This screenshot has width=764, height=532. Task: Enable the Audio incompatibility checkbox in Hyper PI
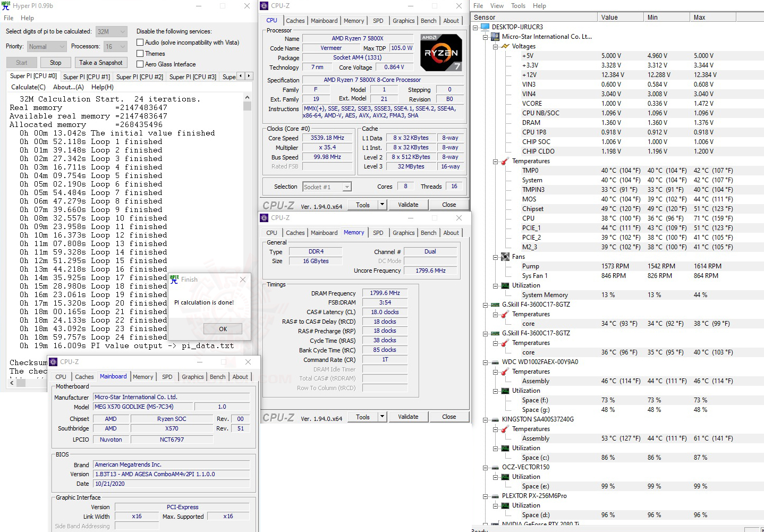point(140,43)
